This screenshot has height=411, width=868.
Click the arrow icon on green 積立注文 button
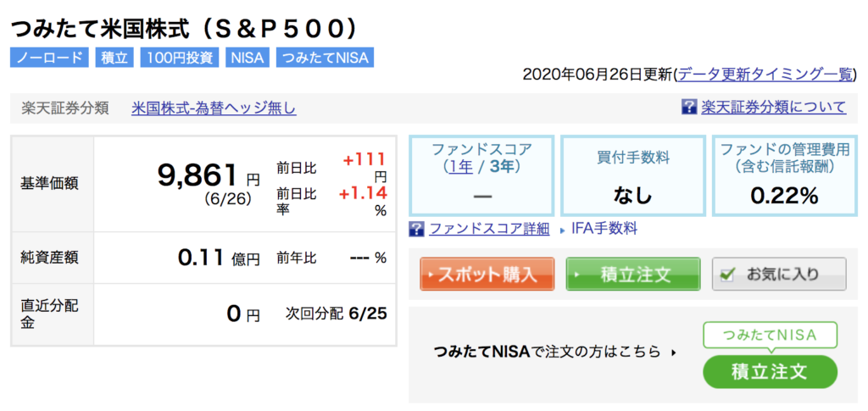click(578, 275)
